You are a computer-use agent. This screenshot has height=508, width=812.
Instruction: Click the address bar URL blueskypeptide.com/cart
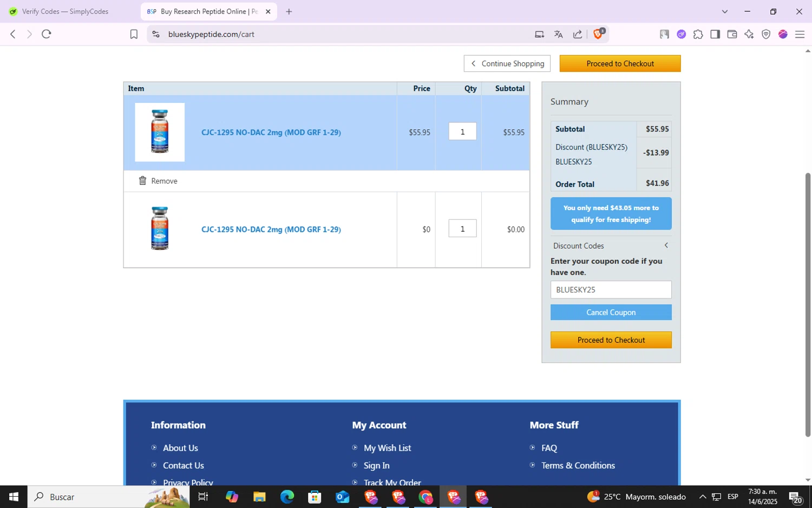211,34
